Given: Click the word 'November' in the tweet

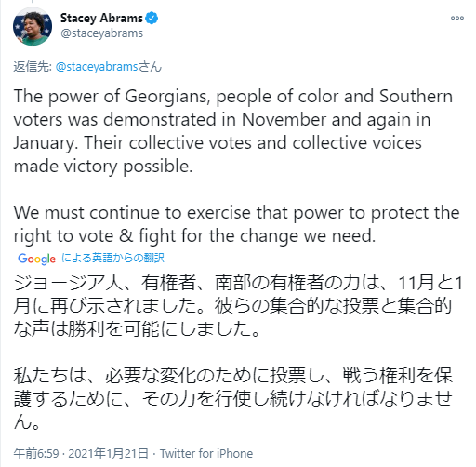Looking at the screenshot, I should click(284, 119).
